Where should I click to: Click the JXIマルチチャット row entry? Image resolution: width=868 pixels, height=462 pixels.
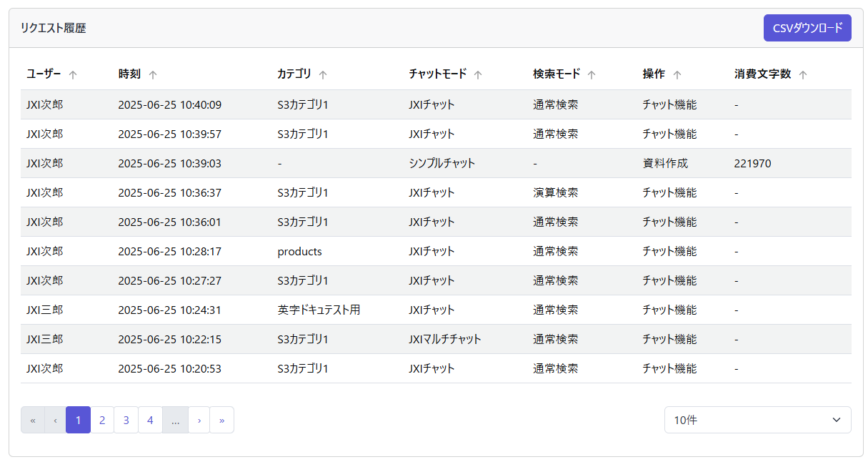pyautogui.click(x=444, y=339)
